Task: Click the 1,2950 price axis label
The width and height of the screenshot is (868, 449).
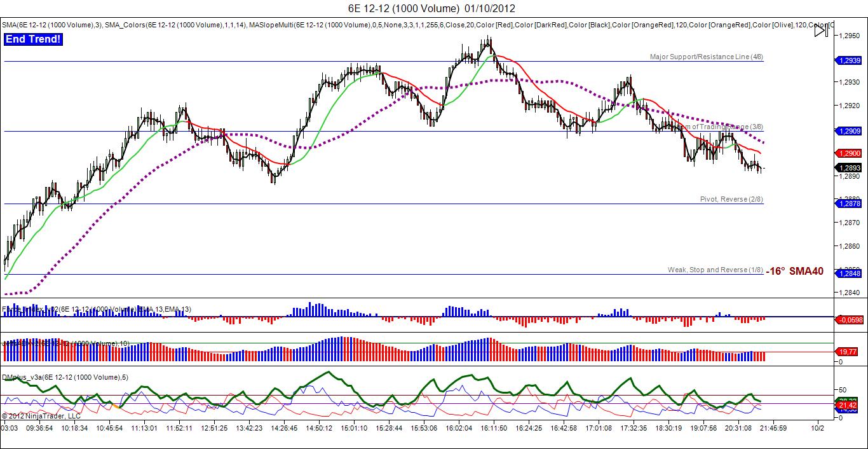Action: (x=850, y=36)
